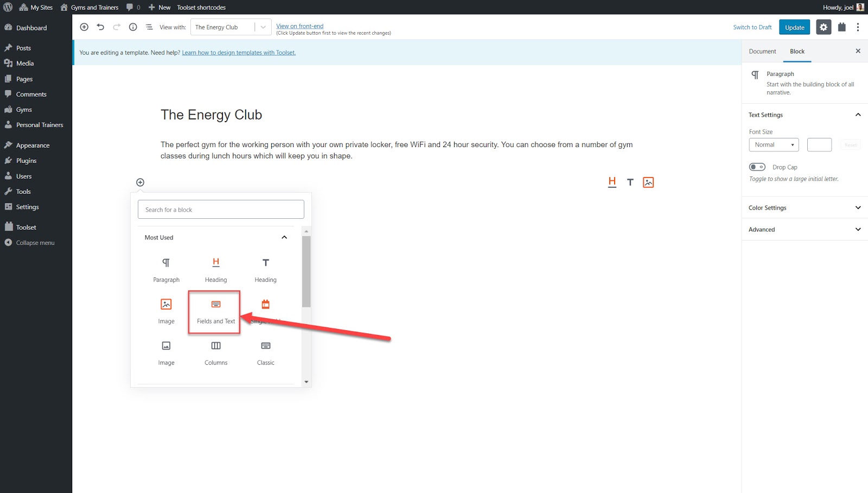Collapse the Most Used section
The height and width of the screenshot is (493, 868).
pos(284,238)
